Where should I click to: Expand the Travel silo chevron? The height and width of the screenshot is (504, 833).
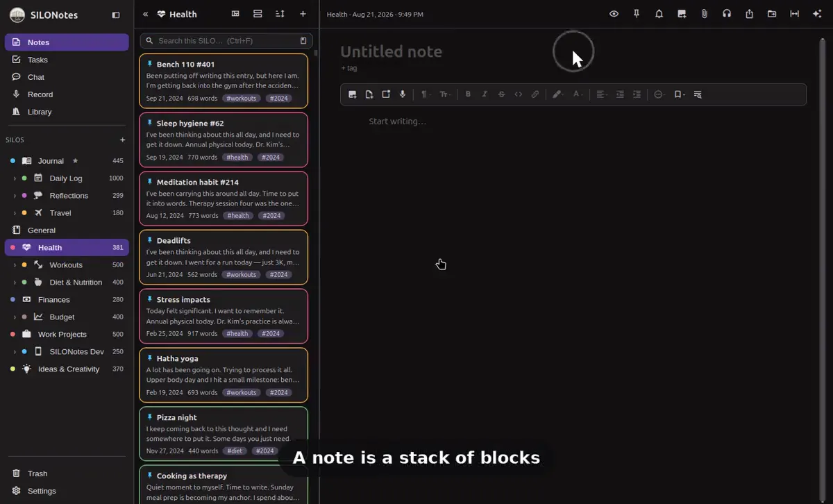click(15, 213)
